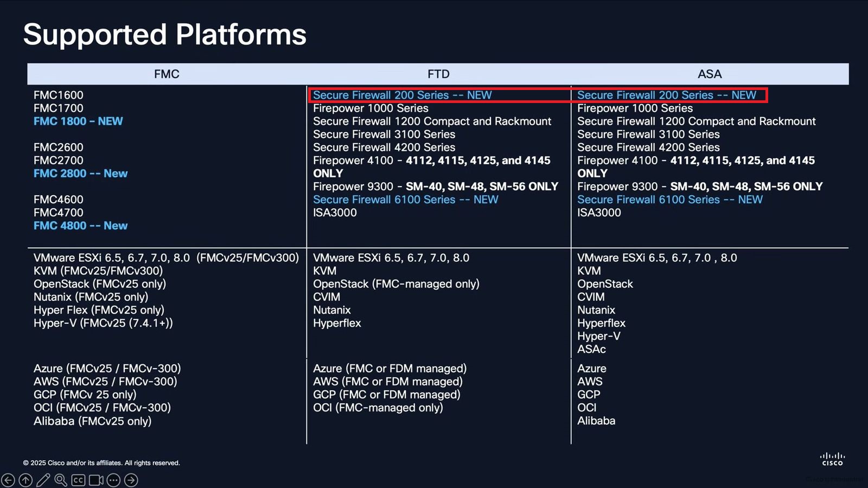Viewport: 868px width, 488px height.
Task: Click FMC 1800 – NEW text
Action: click(x=78, y=121)
